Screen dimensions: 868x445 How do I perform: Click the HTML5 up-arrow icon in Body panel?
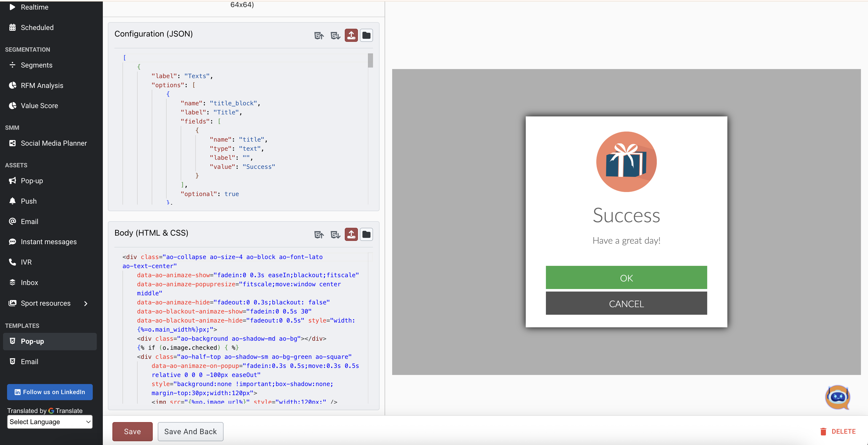(319, 234)
